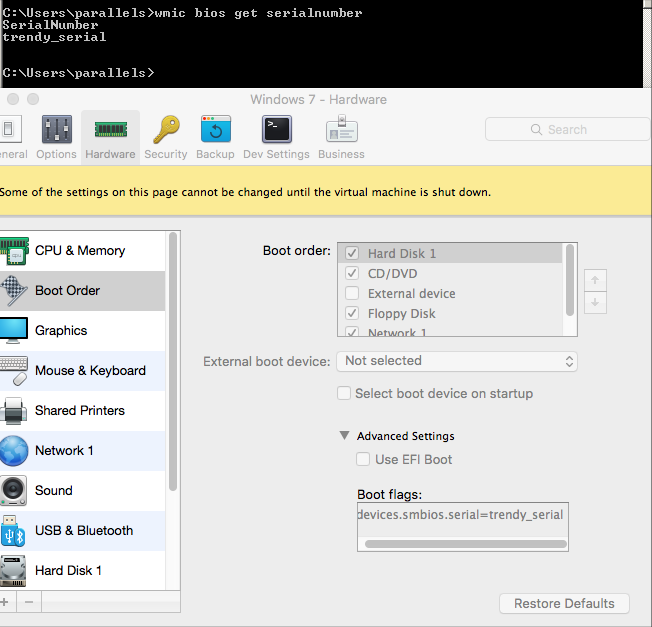The height and width of the screenshot is (627, 652).
Task: Select Sound in hardware list
Action: point(82,491)
